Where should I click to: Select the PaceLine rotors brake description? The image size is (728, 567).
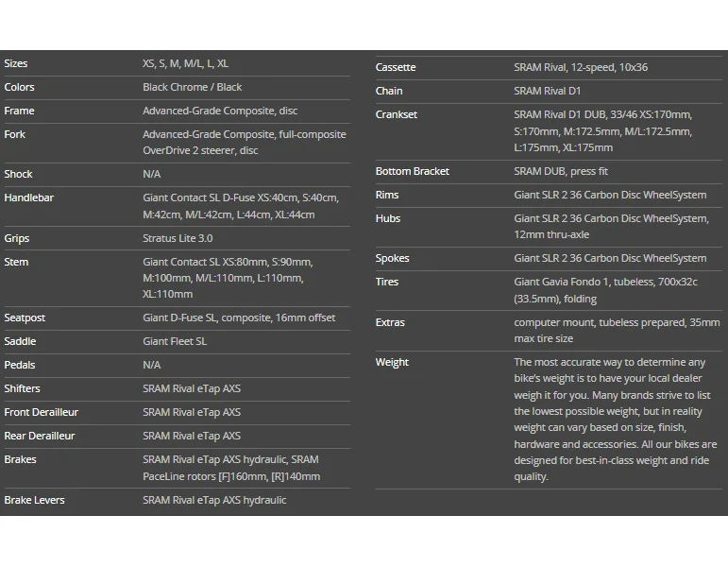[x=231, y=468]
